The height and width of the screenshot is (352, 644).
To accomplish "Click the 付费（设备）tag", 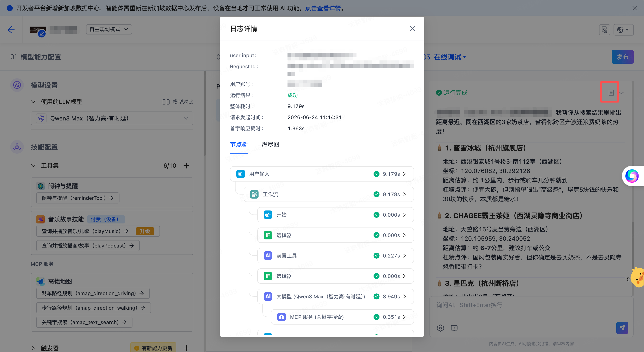I will coord(106,219).
